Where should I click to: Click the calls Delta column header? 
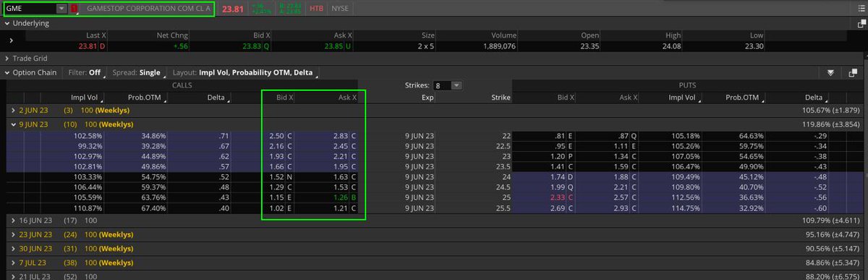pyautogui.click(x=217, y=97)
